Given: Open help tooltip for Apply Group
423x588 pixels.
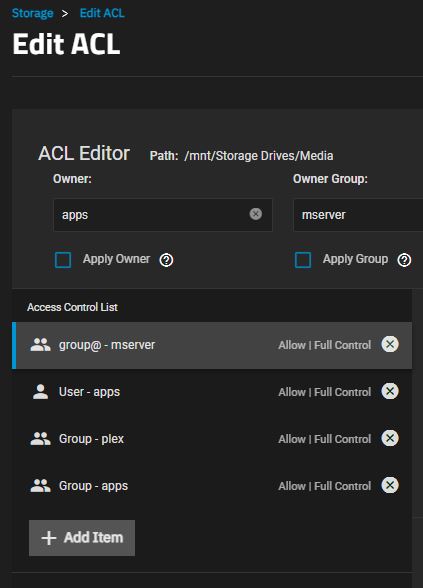Looking at the screenshot, I should (x=404, y=260).
